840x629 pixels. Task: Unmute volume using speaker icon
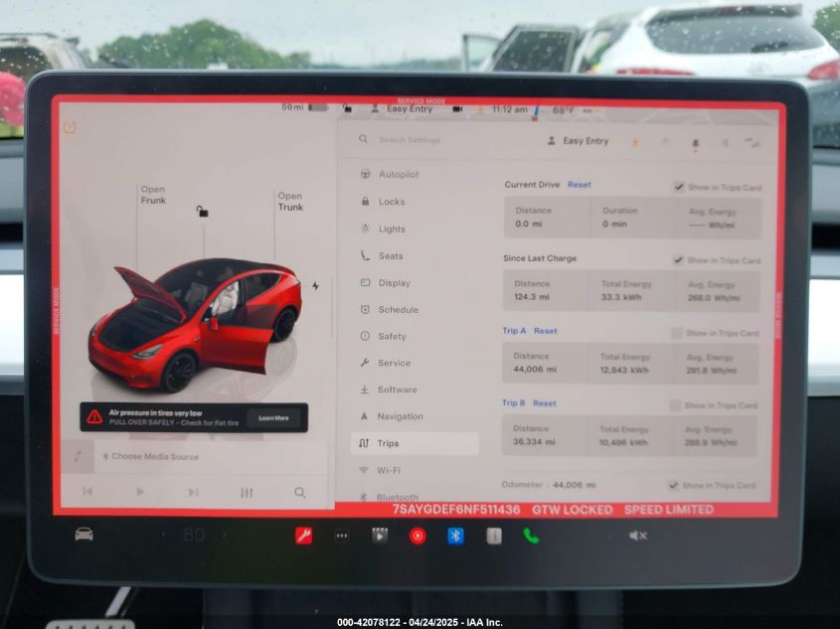click(x=637, y=536)
